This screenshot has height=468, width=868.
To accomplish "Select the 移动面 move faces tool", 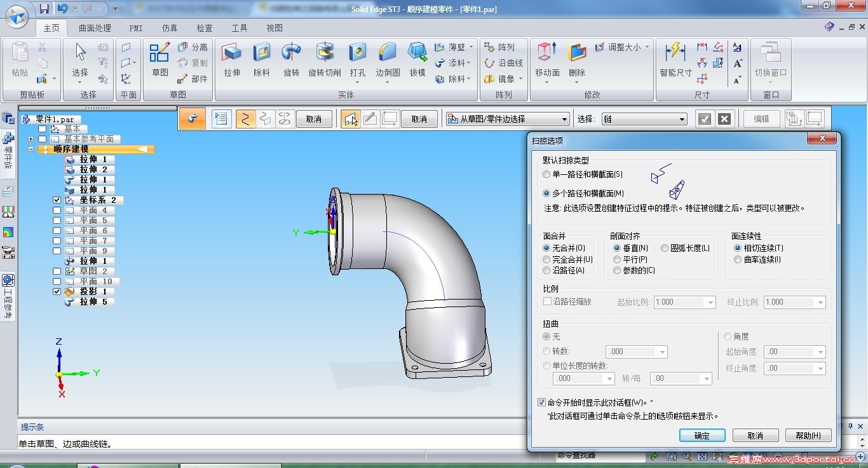I will coord(547,60).
